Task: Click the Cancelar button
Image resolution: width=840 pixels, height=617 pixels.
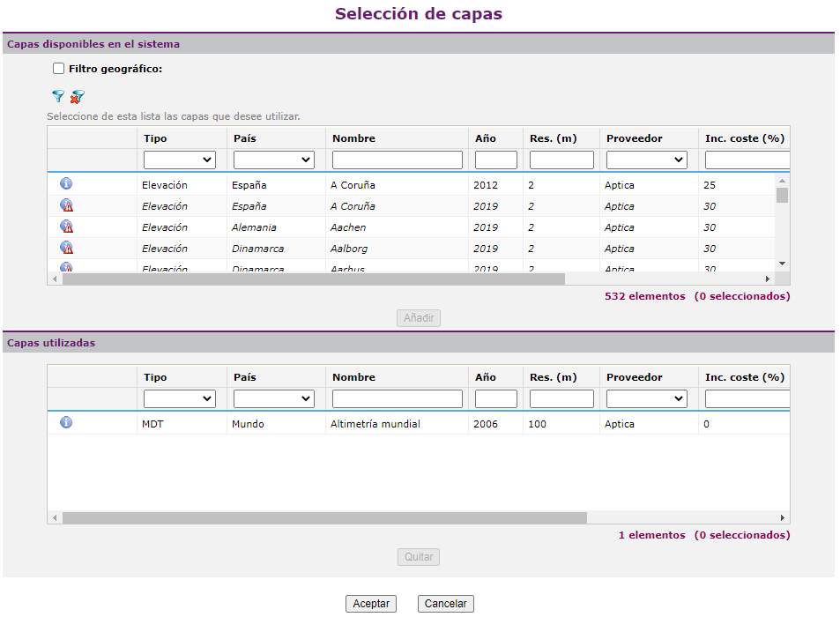Action: pos(446,604)
